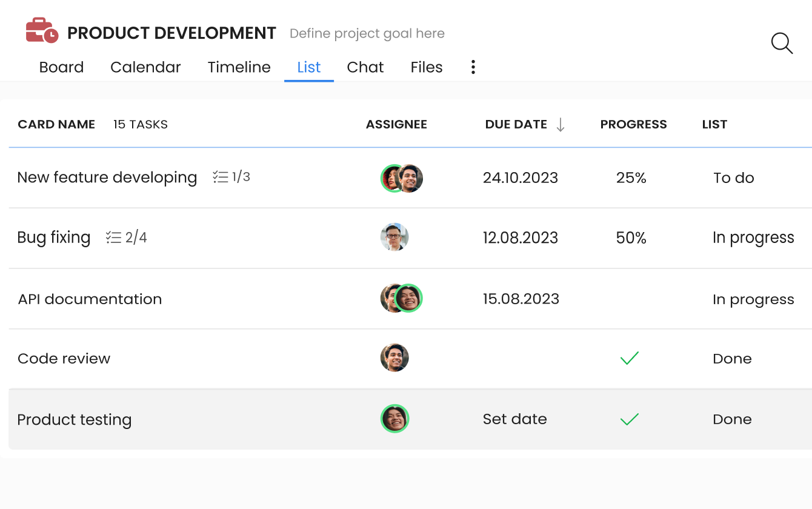Click the Product testing assignee avatar
The width and height of the screenshot is (812, 509).
(x=395, y=419)
